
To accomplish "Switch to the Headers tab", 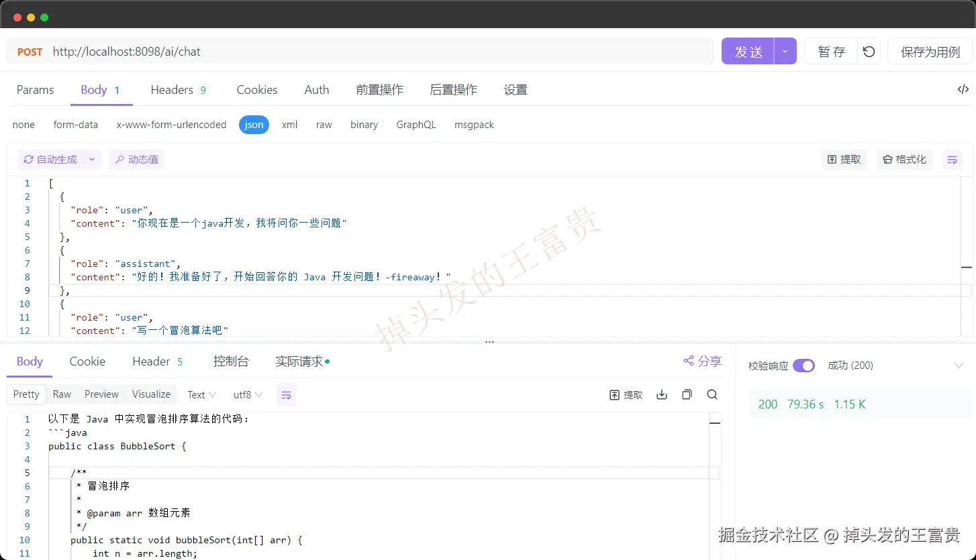I will pyautogui.click(x=179, y=90).
